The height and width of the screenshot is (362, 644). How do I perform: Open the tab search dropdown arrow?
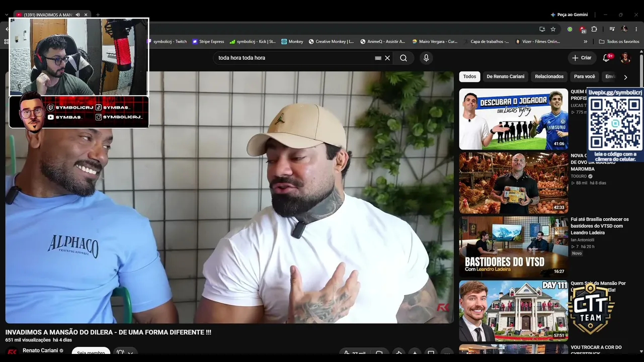tap(6, 15)
